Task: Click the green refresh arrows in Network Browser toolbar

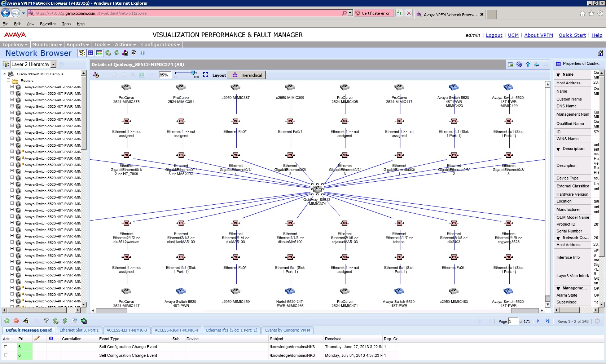Action: pos(117,53)
